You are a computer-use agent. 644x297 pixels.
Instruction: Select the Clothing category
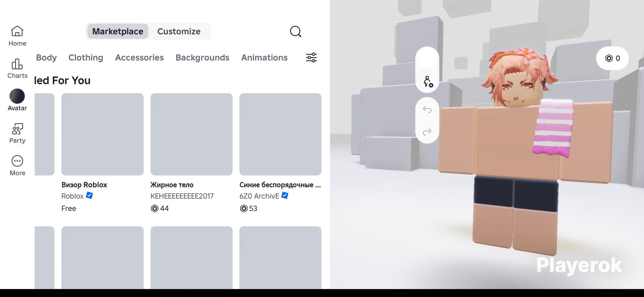pyautogui.click(x=86, y=58)
